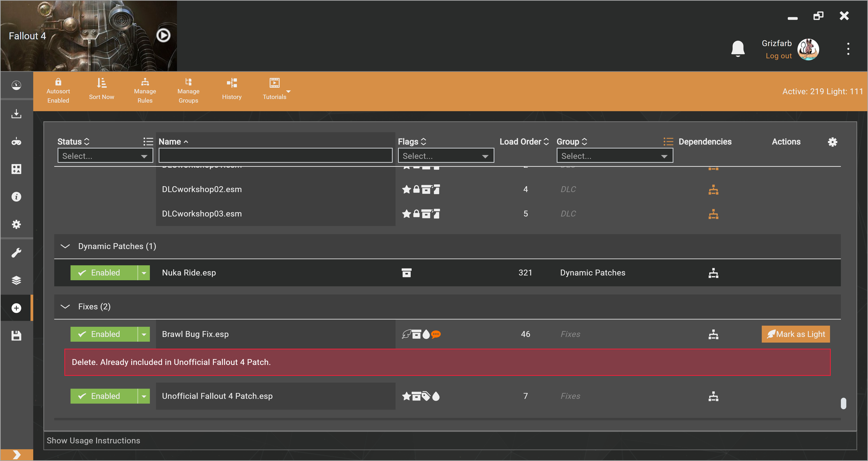The height and width of the screenshot is (461, 868).
Task: Click the table settings cog icon
Action: [x=832, y=142]
